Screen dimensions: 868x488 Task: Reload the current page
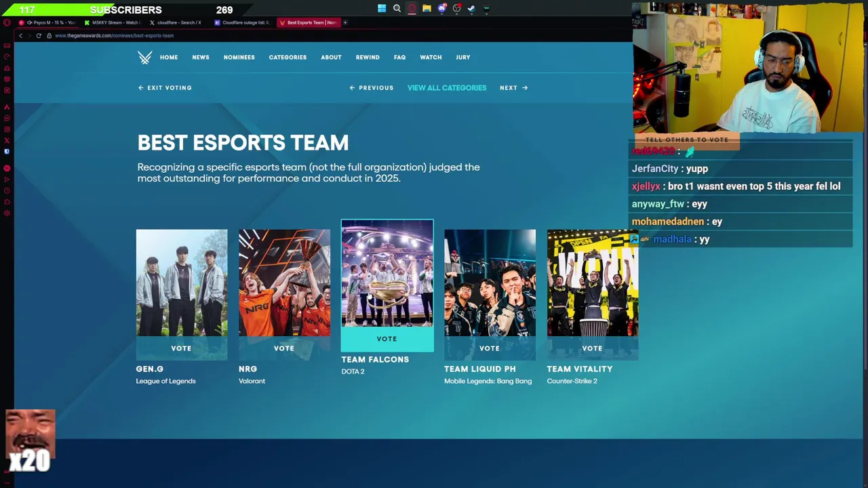click(x=39, y=35)
